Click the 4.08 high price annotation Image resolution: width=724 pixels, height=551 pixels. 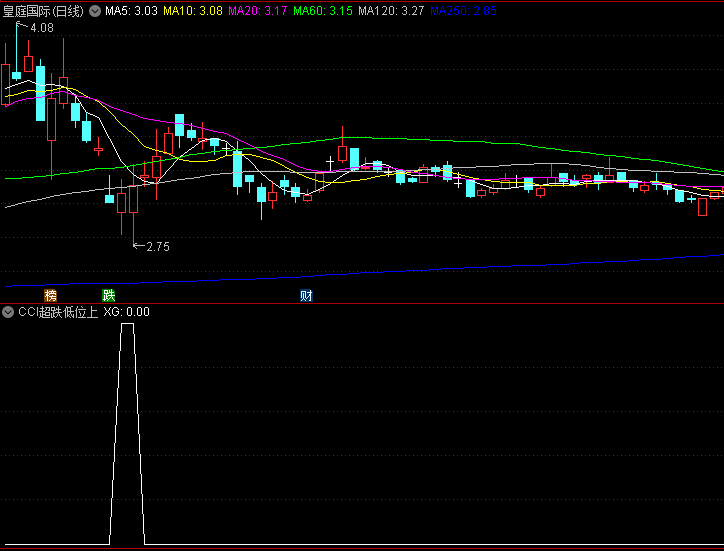[41, 28]
